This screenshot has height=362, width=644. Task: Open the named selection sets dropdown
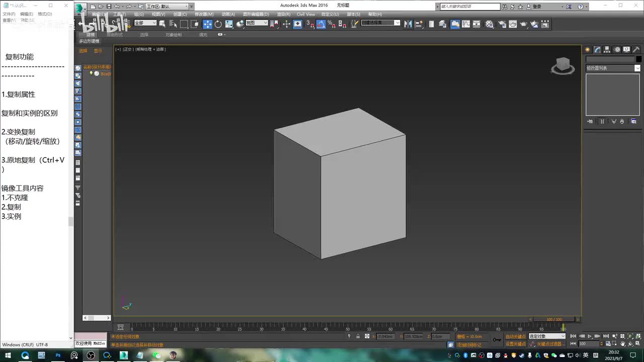point(381,23)
